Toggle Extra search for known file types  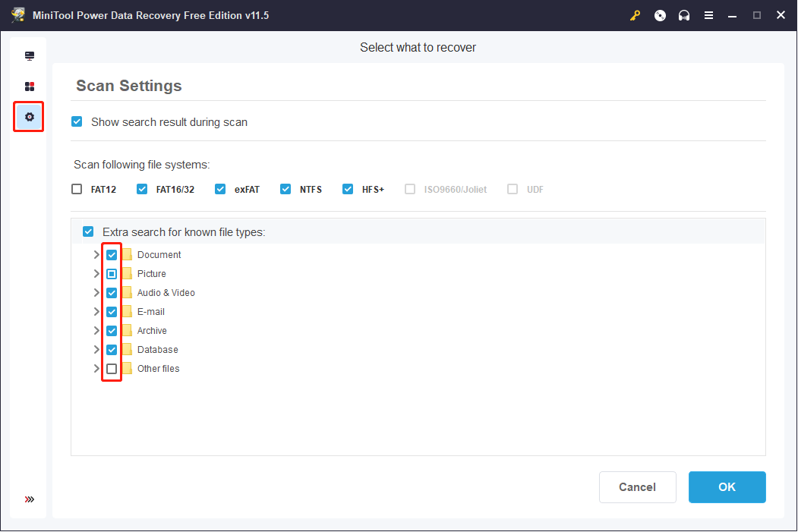coord(88,231)
